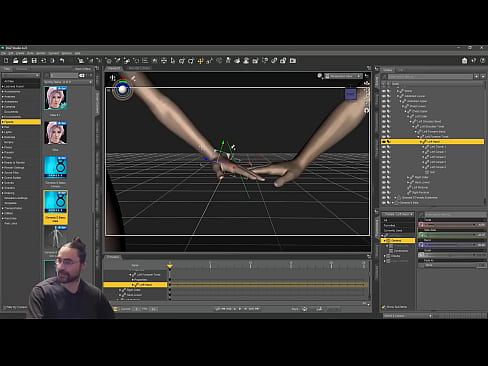The height and width of the screenshot is (366, 488).
Task: Click the green Side-Side rotation slider
Action: point(452,235)
